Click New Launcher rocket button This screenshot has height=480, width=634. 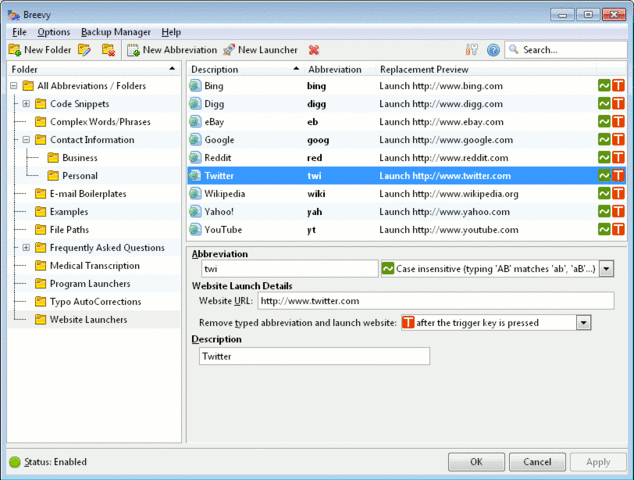260,50
